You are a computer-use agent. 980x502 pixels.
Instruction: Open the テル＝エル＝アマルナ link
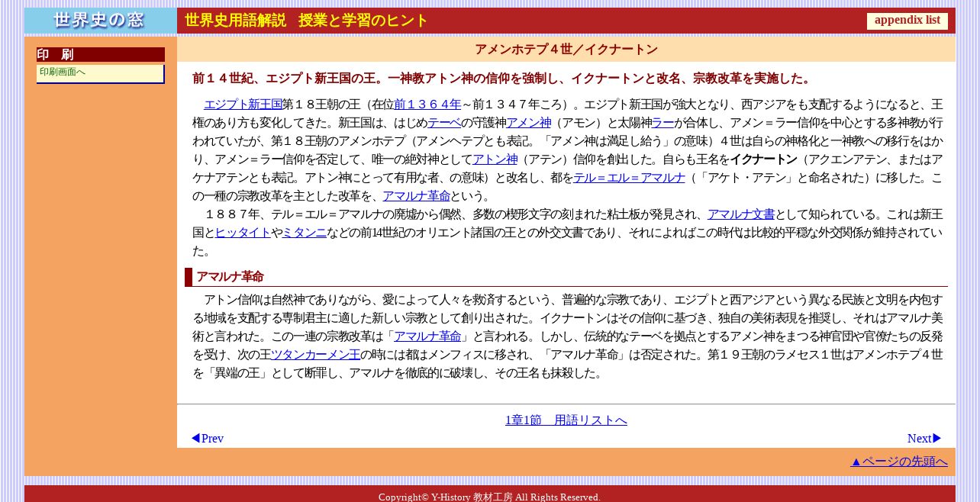(x=629, y=178)
